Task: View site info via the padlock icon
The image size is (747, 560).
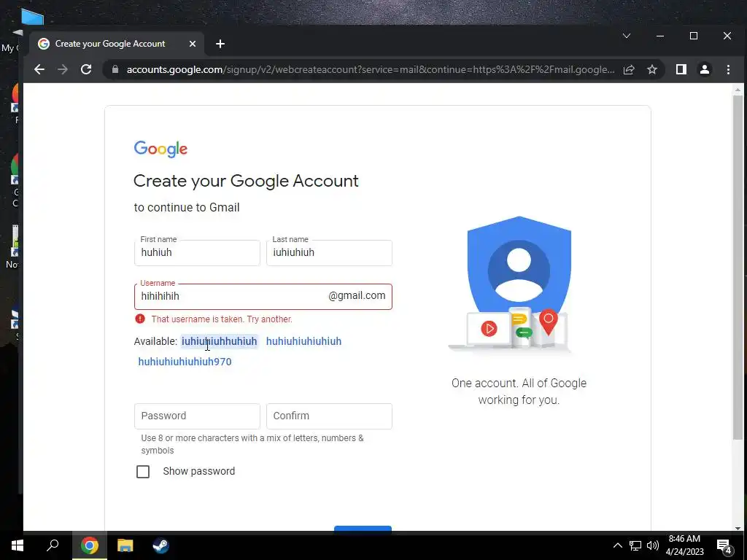Action: pyautogui.click(x=115, y=69)
